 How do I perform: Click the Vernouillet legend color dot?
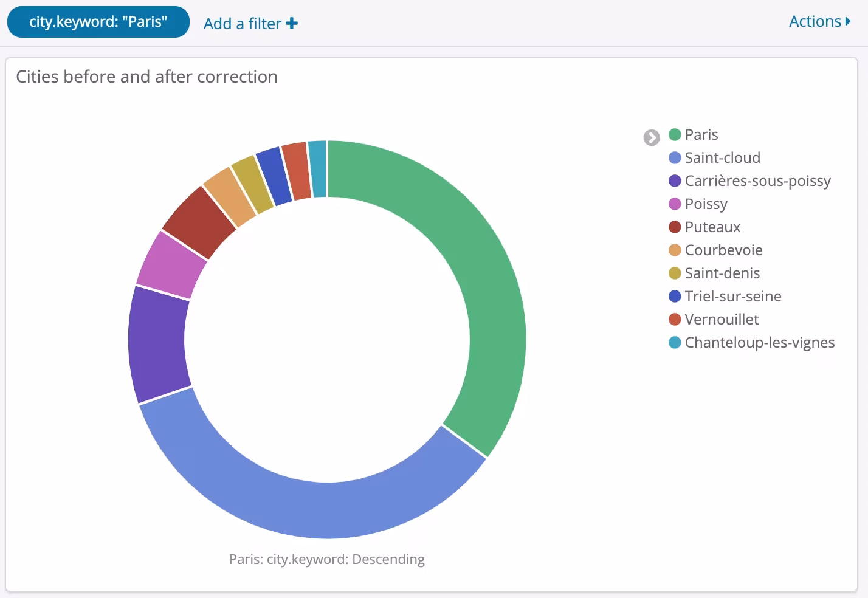point(674,320)
